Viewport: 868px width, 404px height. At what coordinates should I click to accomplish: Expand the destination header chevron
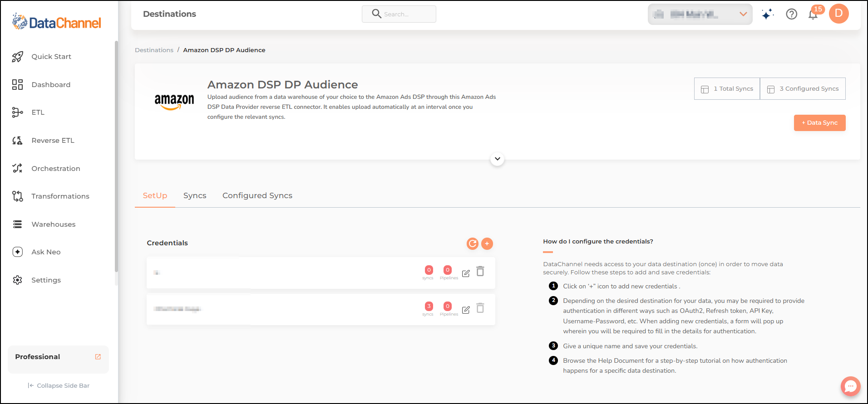tap(498, 159)
